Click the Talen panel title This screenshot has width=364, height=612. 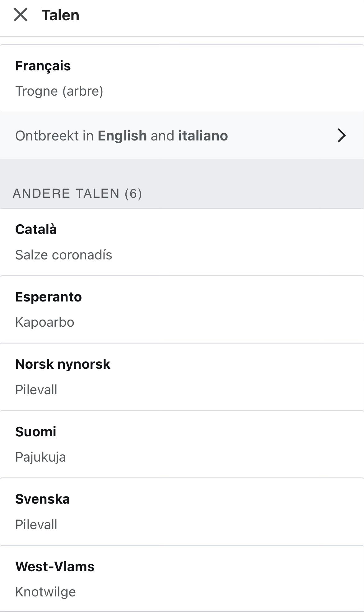coord(60,15)
